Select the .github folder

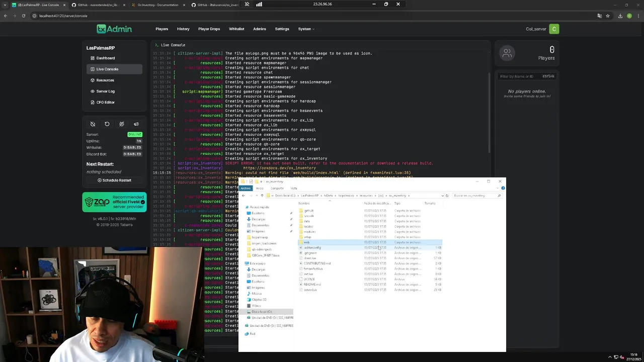[x=308, y=211]
